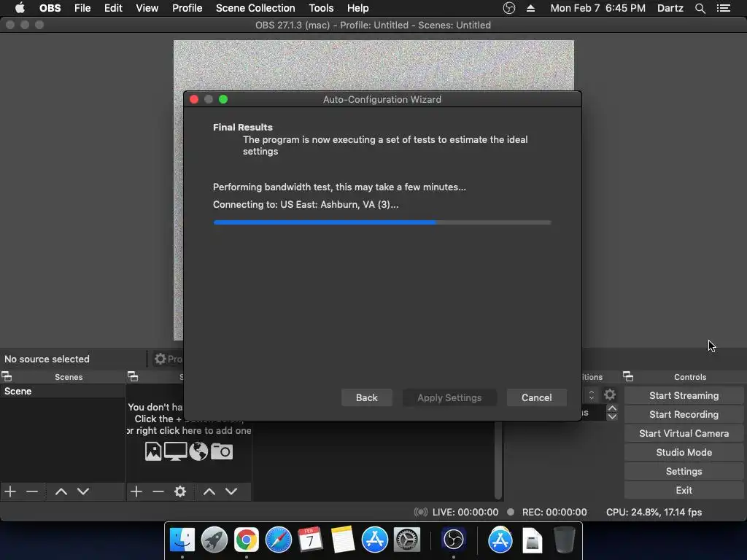Click the Exit button
Image resolution: width=747 pixels, height=560 pixels.
click(684, 490)
